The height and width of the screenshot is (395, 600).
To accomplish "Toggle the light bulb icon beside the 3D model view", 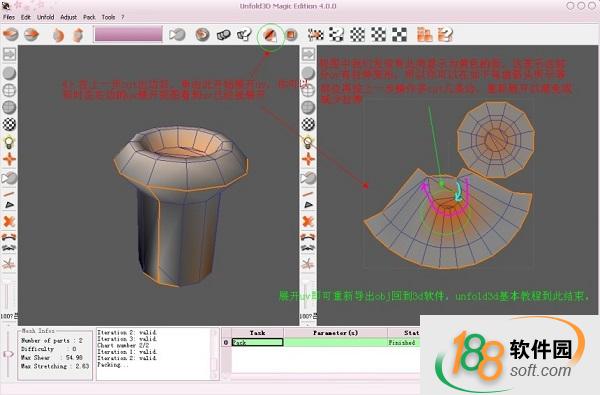I will click(x=9, y=142).
